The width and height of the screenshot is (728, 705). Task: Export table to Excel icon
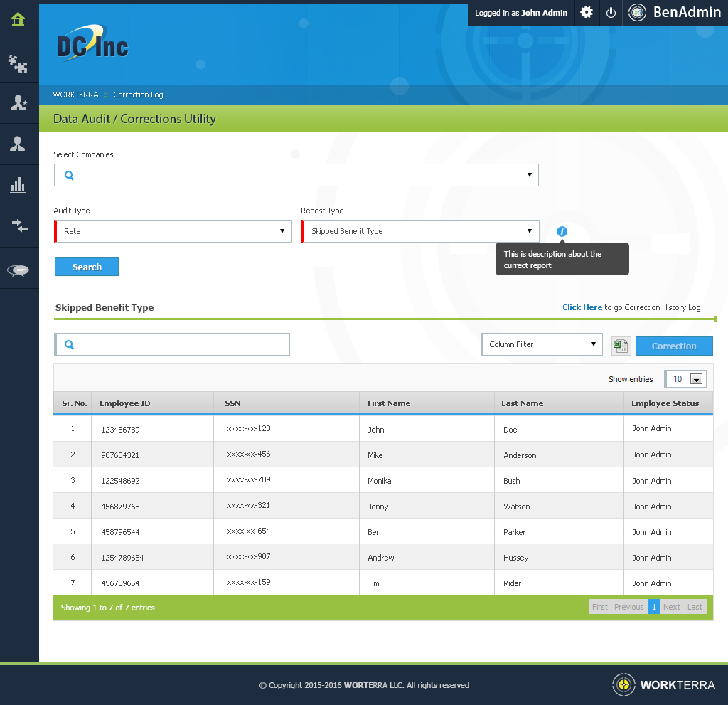[621, 346]
